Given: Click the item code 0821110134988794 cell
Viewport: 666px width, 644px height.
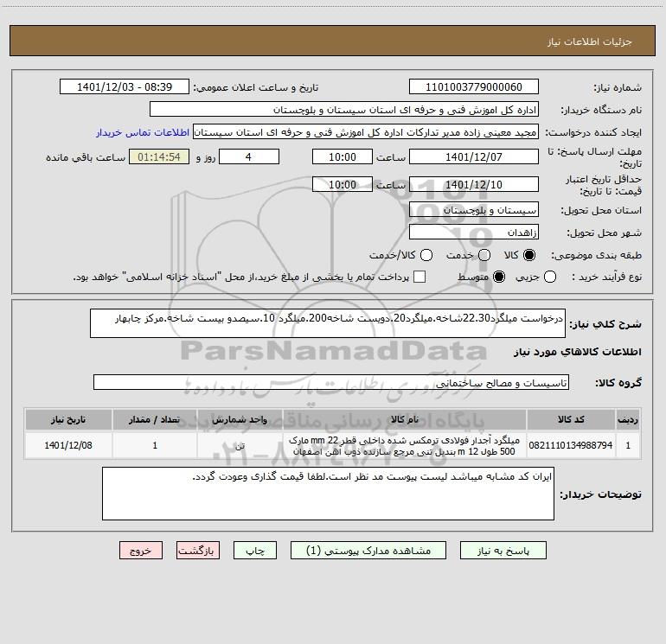Looking at the screenshot, I should pos(571,445).
